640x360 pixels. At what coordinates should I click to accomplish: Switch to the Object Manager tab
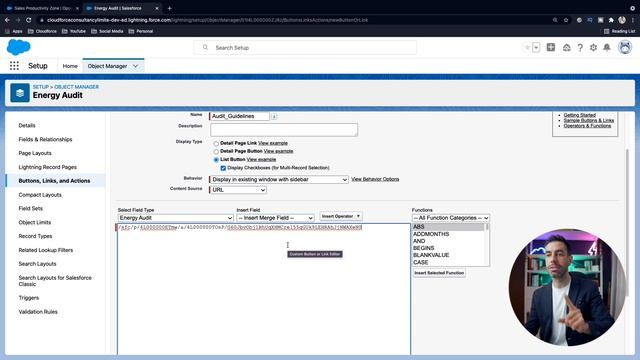pos(107,66)
